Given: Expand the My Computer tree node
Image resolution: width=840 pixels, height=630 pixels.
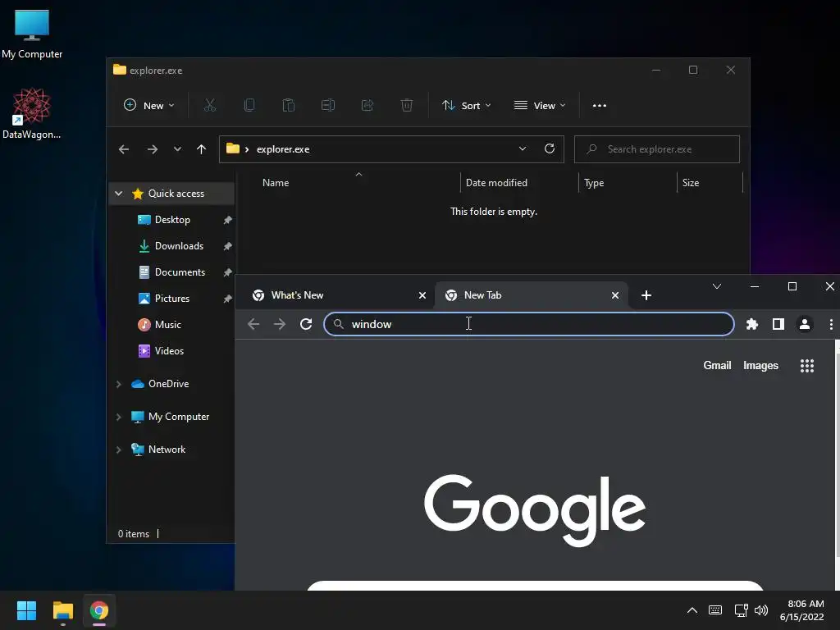Looking at the screenshot, I should (x=119, y=417).
